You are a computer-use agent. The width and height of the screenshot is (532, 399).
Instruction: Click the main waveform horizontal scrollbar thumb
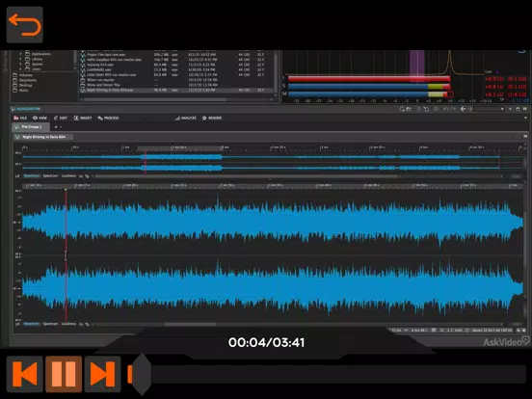pyautogui.click(x=190, y=324)
